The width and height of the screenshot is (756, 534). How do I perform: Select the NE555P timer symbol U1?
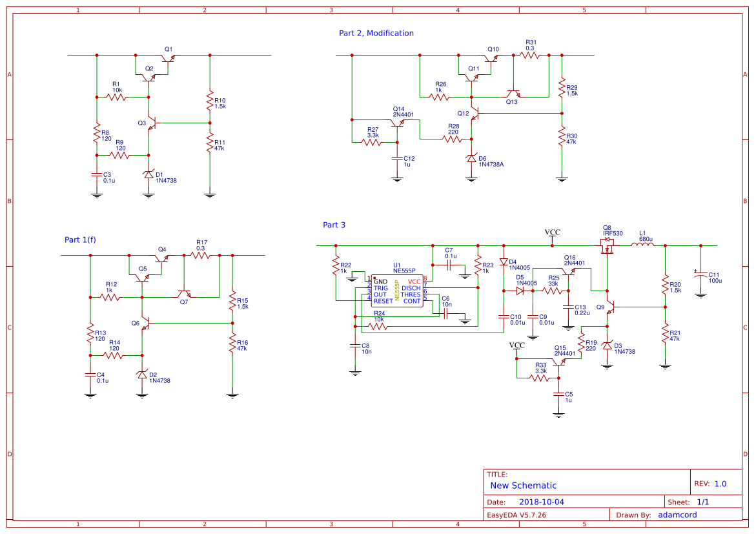tap(396, 292)
